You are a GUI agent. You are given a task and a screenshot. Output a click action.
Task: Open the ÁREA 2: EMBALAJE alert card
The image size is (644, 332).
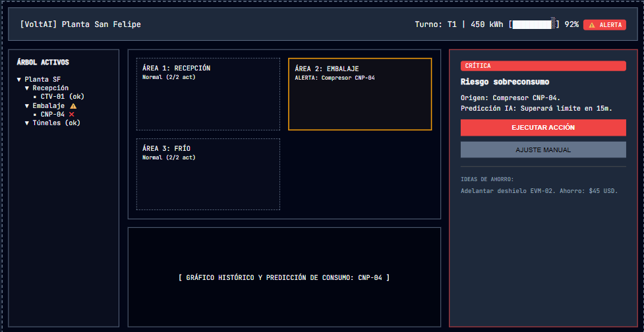pyautogui.click(x=360, y=94)
